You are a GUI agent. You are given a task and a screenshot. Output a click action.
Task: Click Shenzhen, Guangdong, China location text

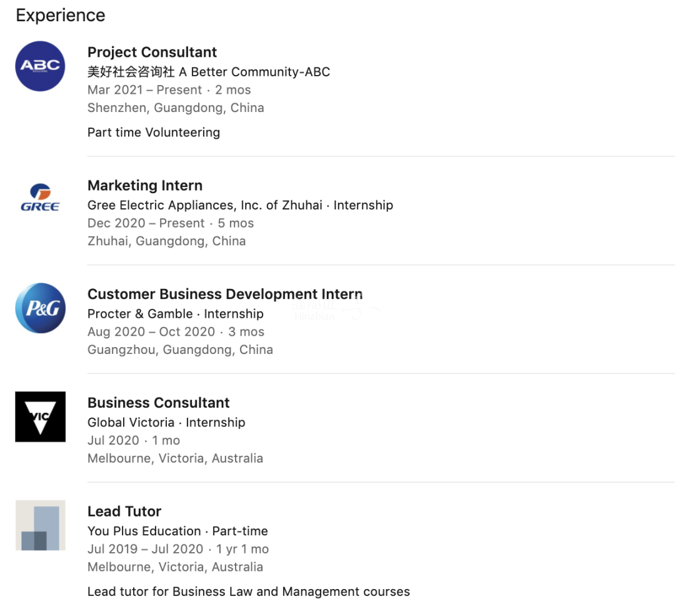(176, 108)
